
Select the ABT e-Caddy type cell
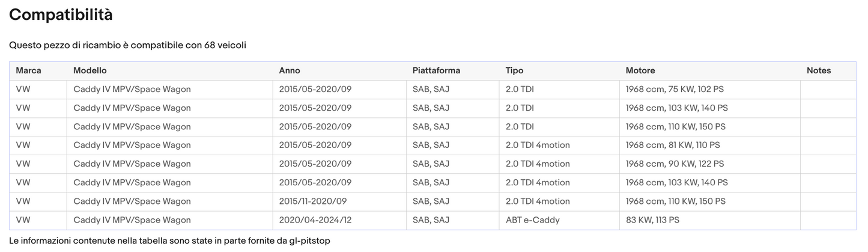(x=532, y=220)
